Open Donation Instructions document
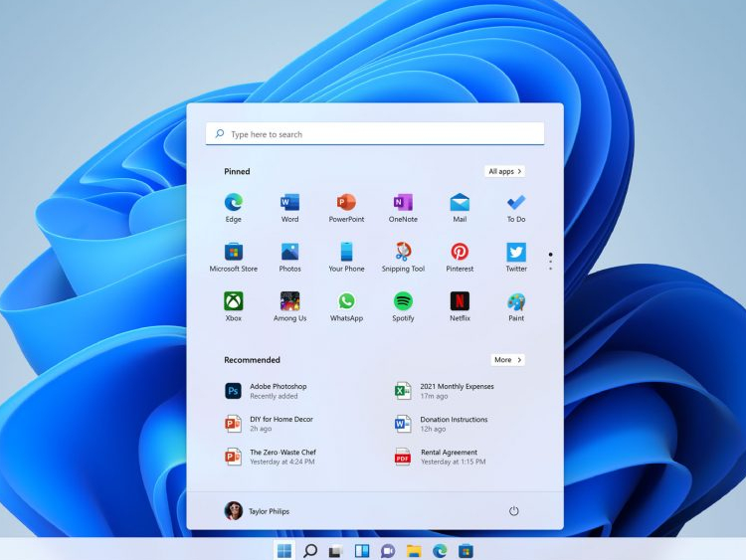Image resolution: width=746 pixels, height=560 pixels. point(442,424)
